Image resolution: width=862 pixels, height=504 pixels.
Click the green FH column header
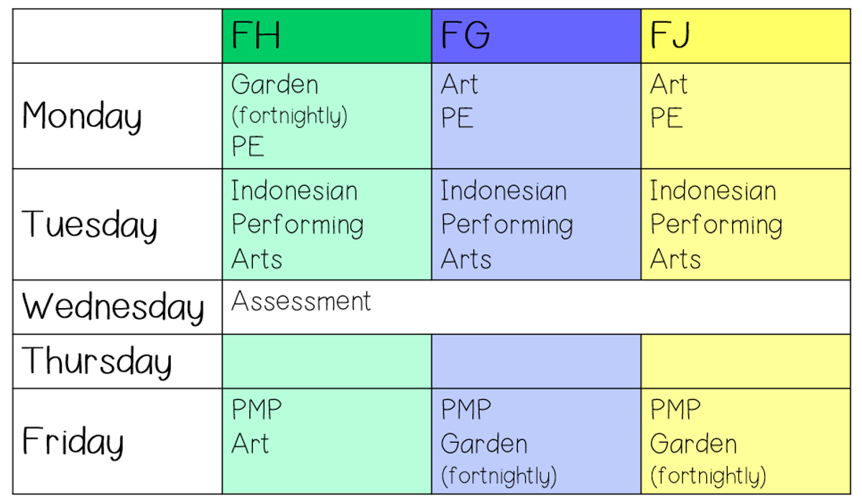pyautogui.click(x=327, y=37)
